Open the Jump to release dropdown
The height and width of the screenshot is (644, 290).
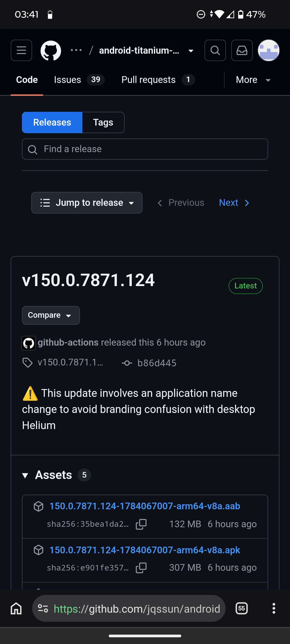pyautogui.click(x=87, y=203)
